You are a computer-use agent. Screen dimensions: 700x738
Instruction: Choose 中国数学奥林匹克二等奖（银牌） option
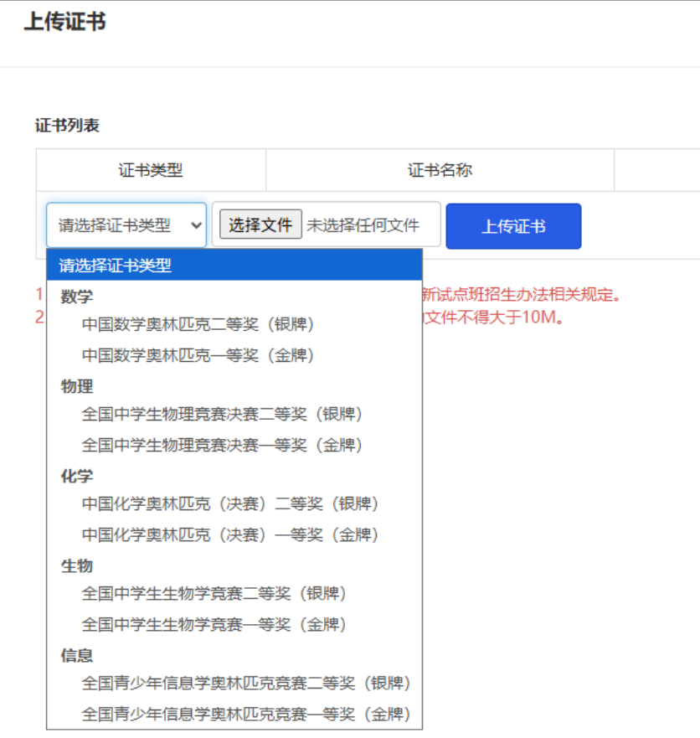pyautogui.click(x=198, y=324)
